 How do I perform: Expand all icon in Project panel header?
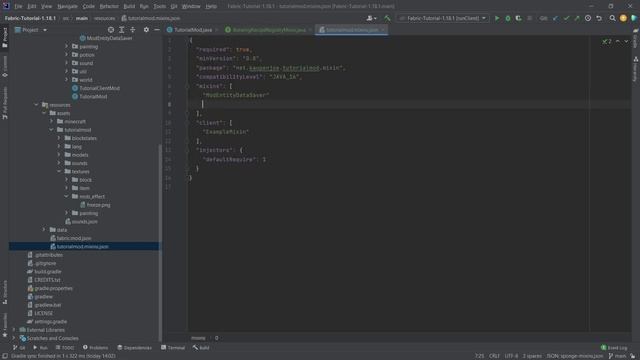pos(122,30)
